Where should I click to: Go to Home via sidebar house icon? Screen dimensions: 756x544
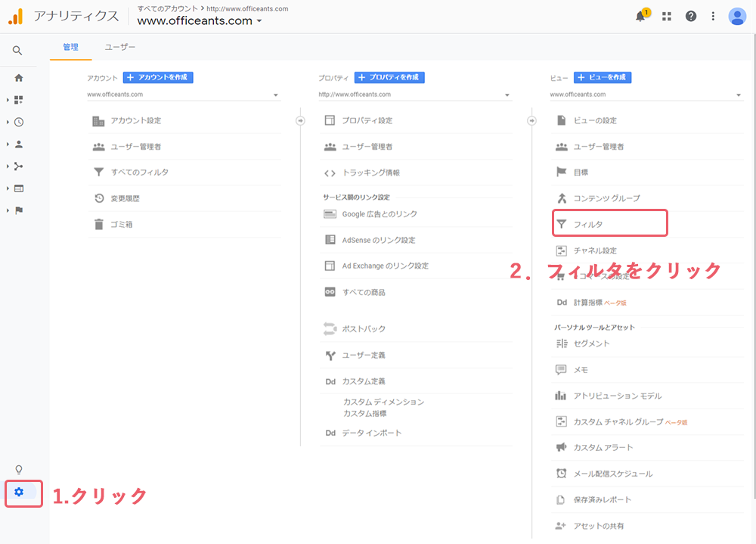[x=19, y=78]
